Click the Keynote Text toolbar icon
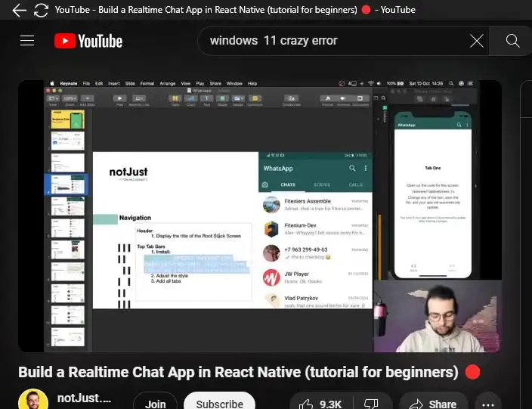 click(206, 98)
